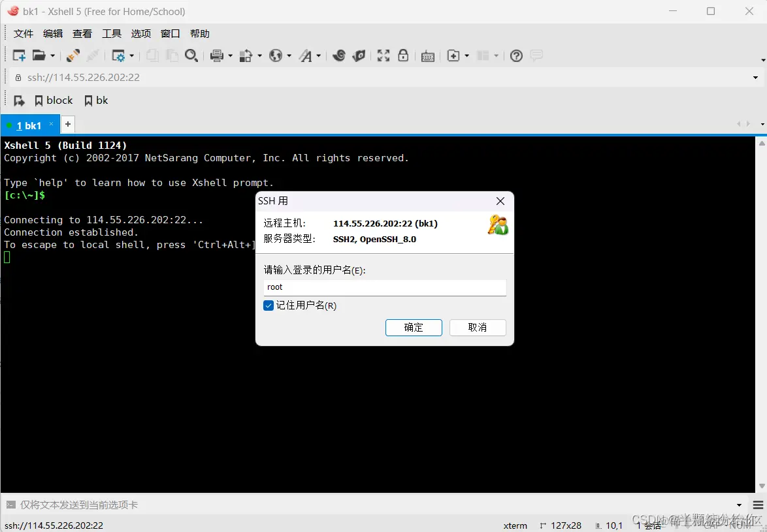Open the bk bookmark link
Viewport: 767px width, 532px height.
tap(96, 101)
